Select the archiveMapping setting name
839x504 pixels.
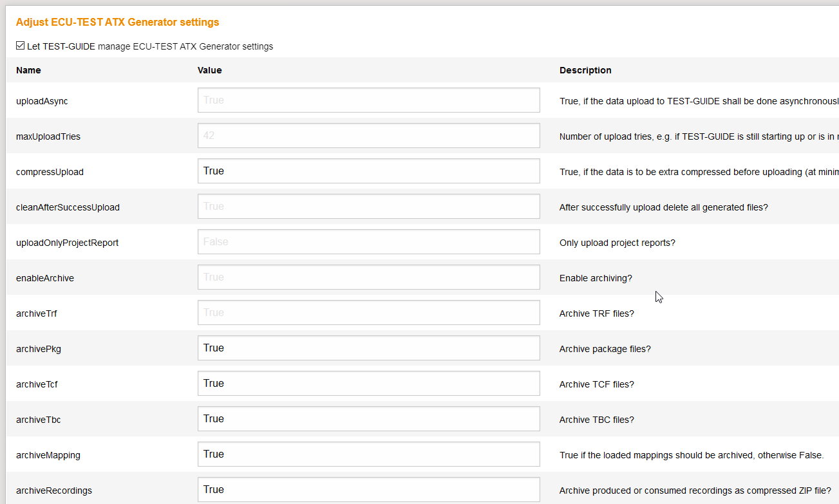(x=48, y=455)
